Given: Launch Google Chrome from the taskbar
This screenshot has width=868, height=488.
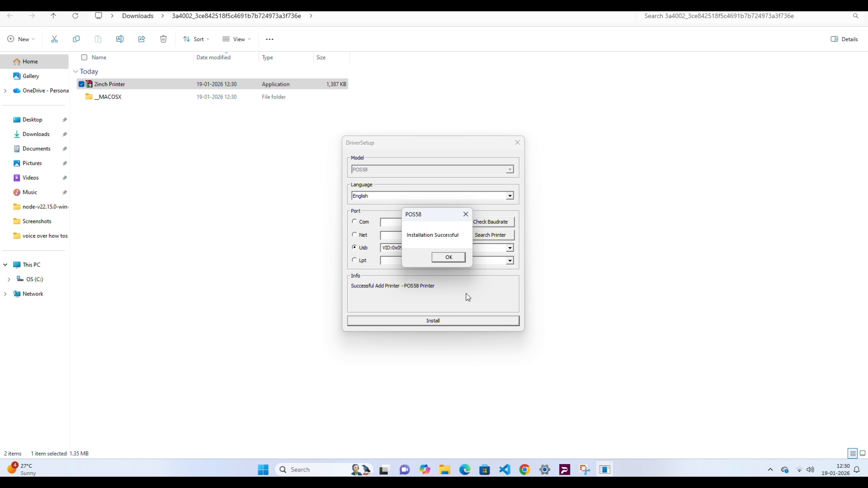Looking at the screenshot, I should pyautogui.click(x=524, y=469).
